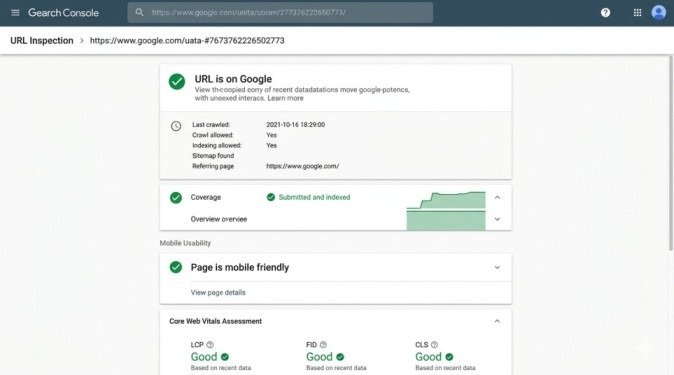Open the Help question mark icon
The width and height of the screenshot is (674, 375).
[605, 12]
